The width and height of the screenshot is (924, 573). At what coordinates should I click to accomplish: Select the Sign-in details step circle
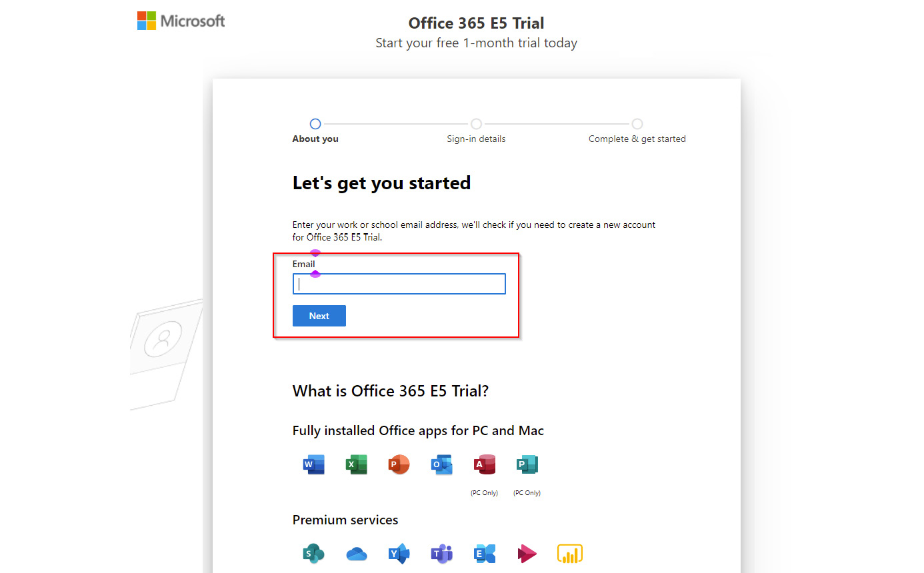[476, 124]
